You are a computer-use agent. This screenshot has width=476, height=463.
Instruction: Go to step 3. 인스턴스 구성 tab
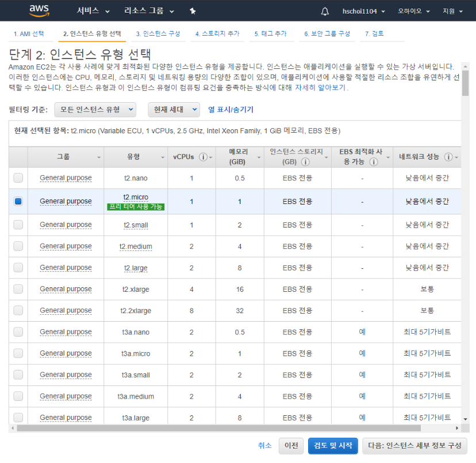pyautogui.click(x=158, y=34)
